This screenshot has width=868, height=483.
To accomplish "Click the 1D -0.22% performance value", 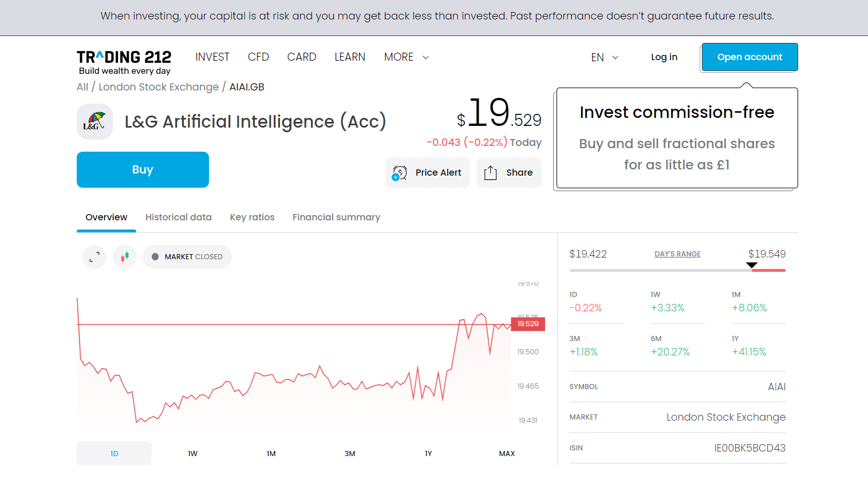I will point(586,308).
